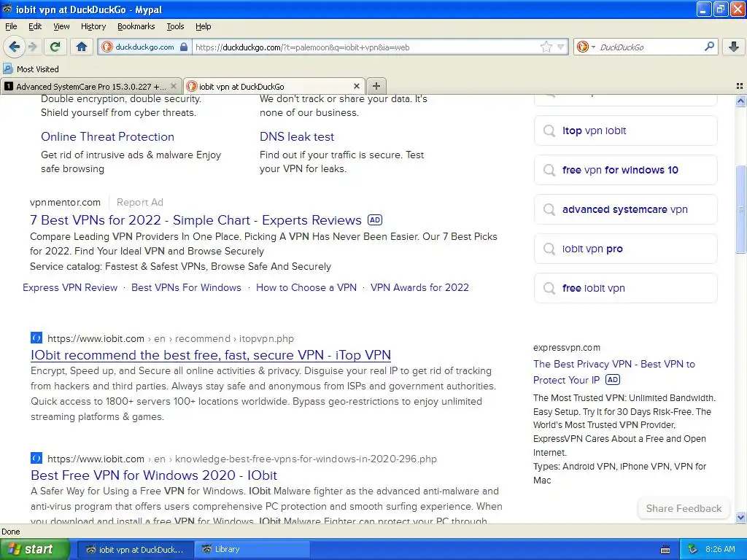Screen dimensions: 747x560
Task: Close the iobit vpn at DuckDuckGo tab
Action: (356, 86)
